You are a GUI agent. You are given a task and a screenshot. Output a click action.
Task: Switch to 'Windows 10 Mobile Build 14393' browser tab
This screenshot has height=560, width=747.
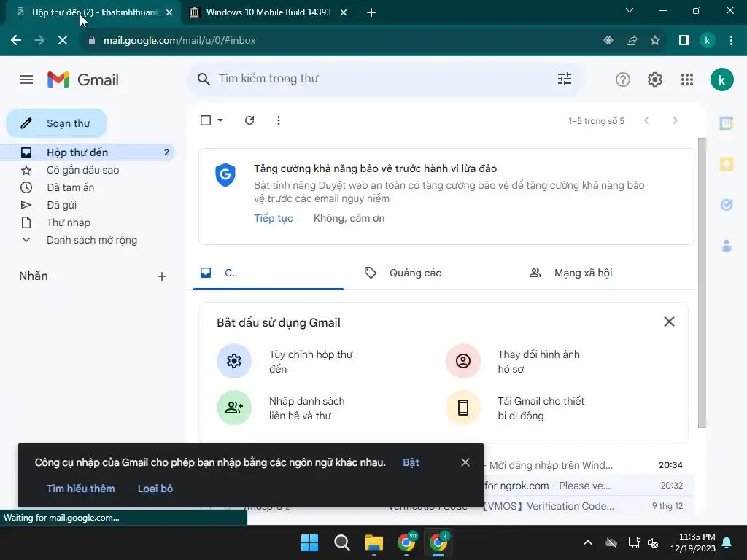[268, 12]
